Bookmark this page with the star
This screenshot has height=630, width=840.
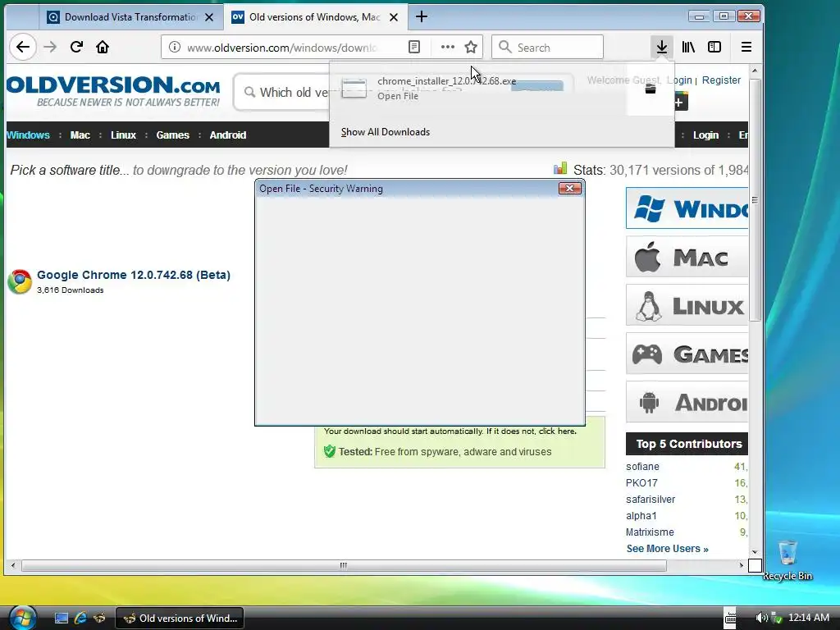[x=471, y=47]
